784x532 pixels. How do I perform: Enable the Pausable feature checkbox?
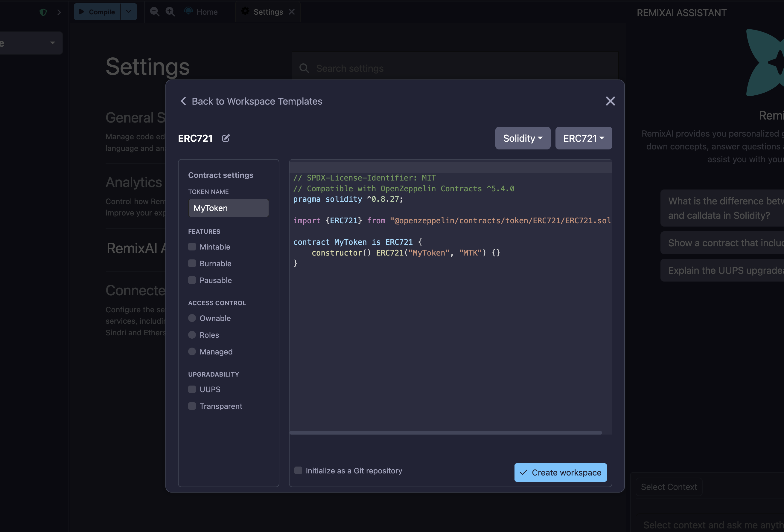point(192,280)
